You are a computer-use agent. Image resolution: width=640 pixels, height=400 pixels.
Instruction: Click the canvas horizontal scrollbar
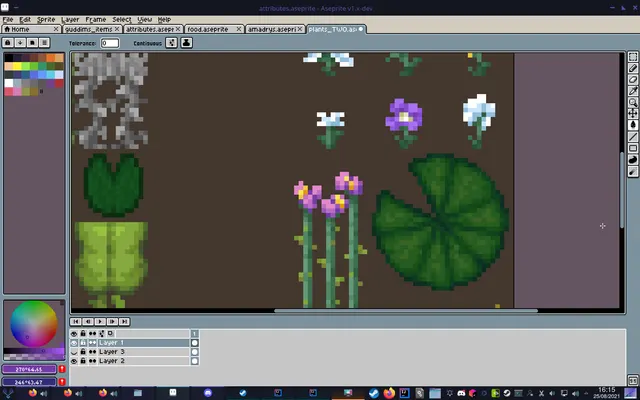click(406, 311)
